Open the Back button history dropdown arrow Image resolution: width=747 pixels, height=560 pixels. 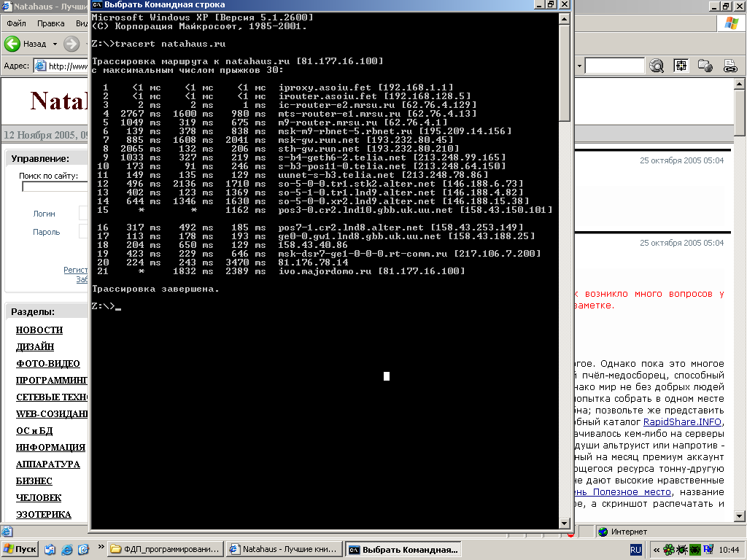coord(55,44)
